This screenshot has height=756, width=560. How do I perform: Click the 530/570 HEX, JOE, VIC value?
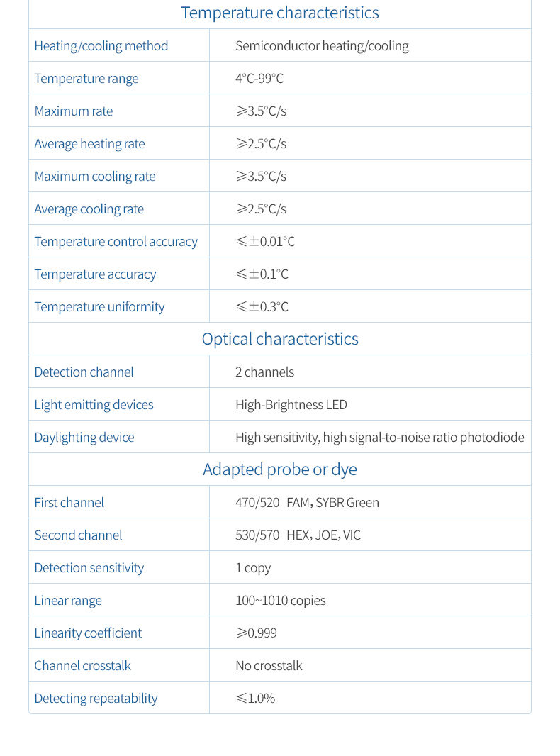298,535
